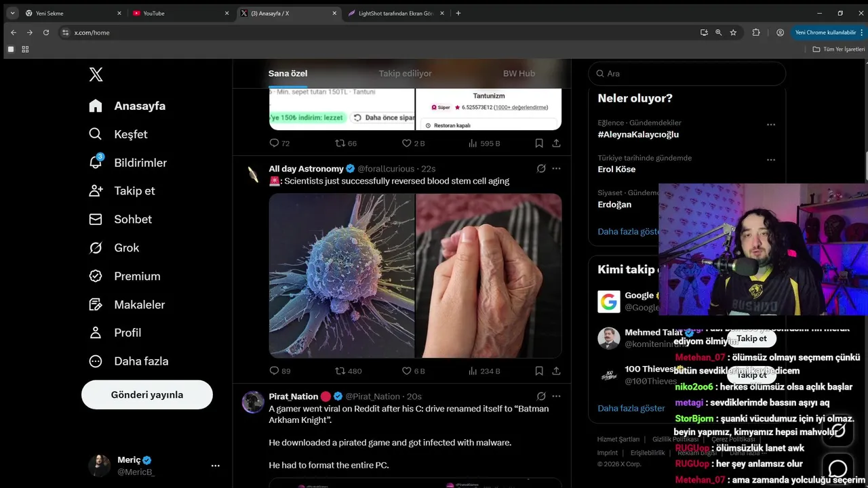
Task: Expand Daha fazla menu in the sidebar
Action: [129, 361]
